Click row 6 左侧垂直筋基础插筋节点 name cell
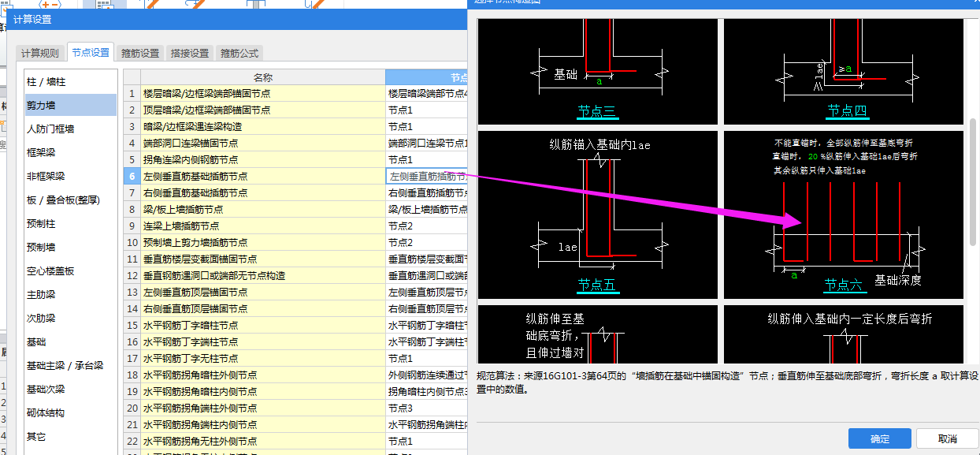The width and height of the screenshot is (980, 455). tap(263, 176)
